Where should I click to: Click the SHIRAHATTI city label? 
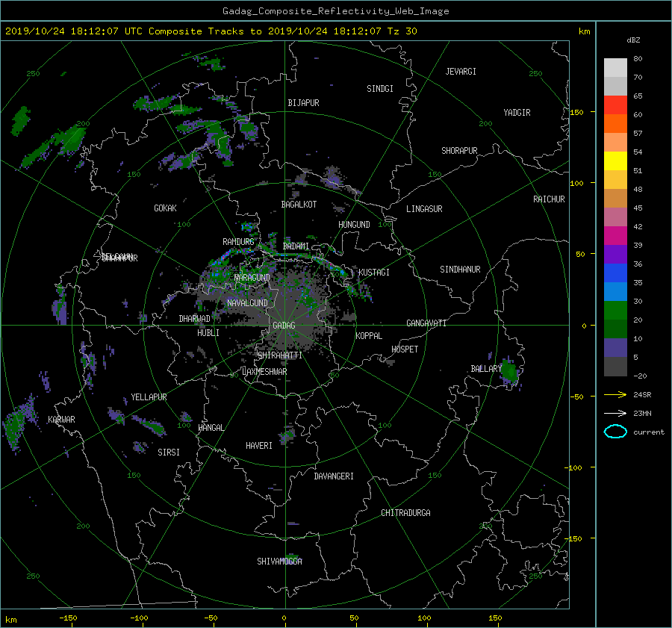pos(280,355)
